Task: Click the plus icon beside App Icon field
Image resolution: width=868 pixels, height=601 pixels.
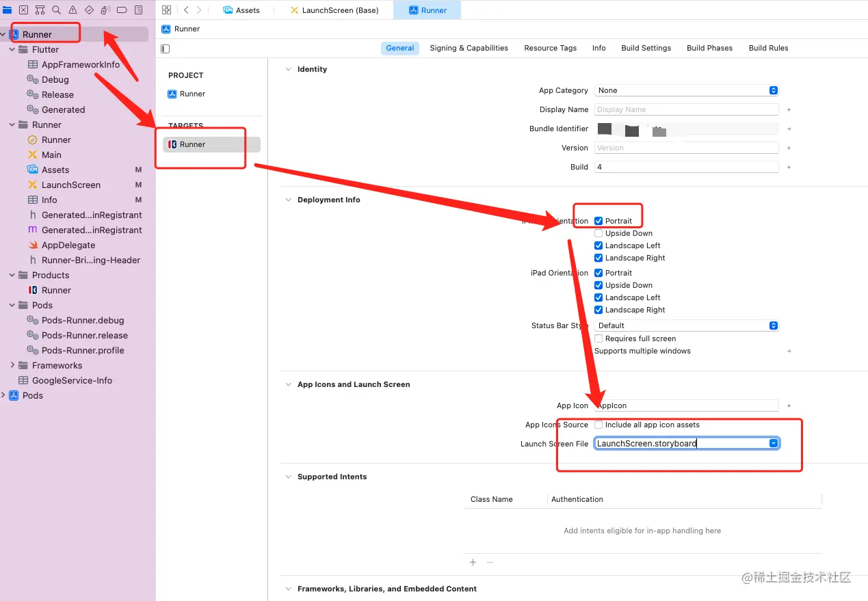Action: click(789, 405)
